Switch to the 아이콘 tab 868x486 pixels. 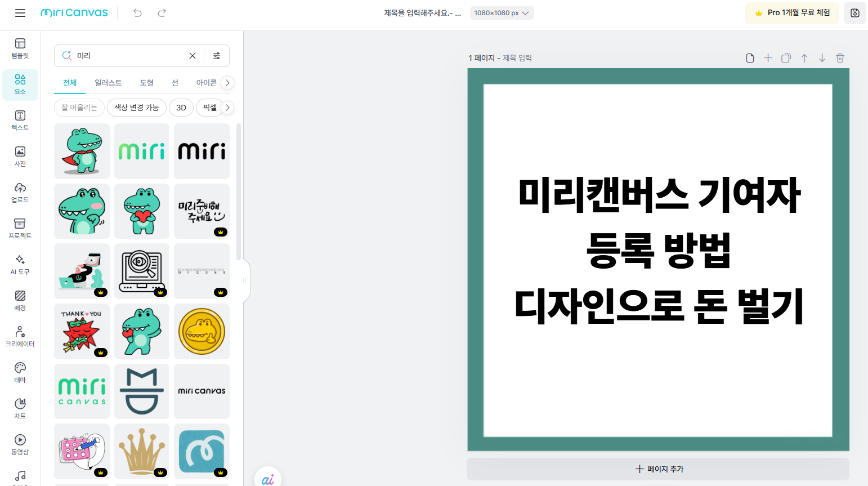coord(206,83)
